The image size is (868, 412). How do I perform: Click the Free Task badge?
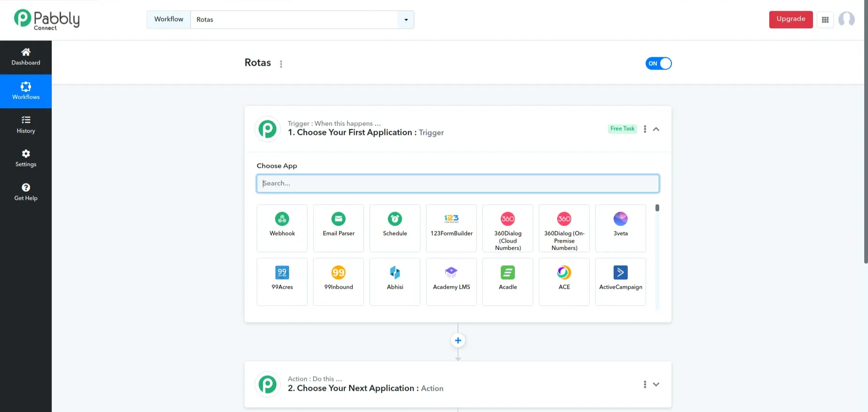point(623,129)
